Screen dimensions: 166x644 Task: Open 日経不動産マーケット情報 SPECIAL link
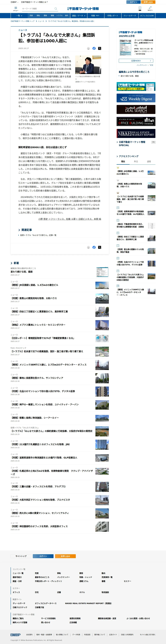coord(132,143)
